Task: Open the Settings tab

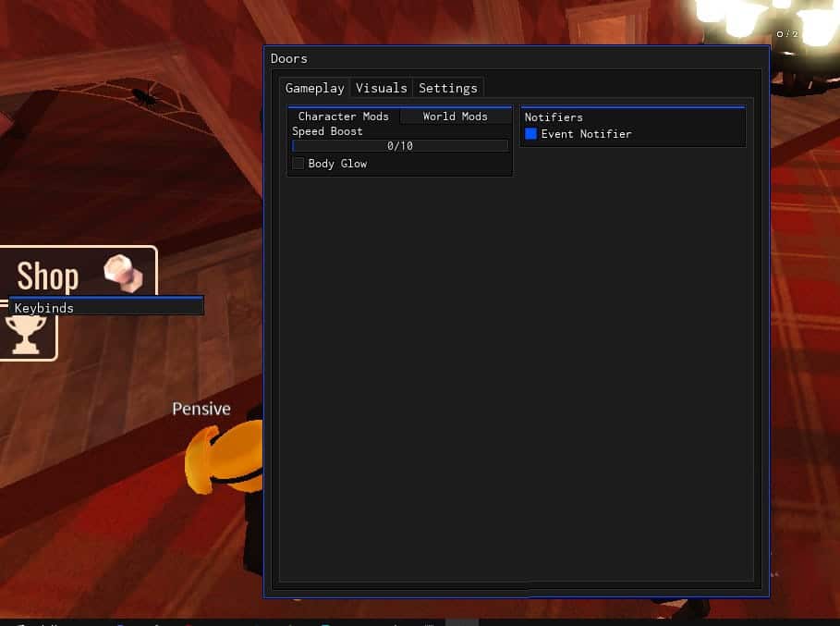Action: click(447, 87)
